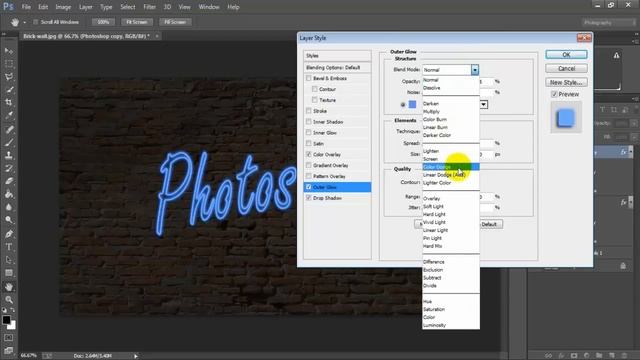This screenshot has height=360, width=640.
Task: Open outer glow color swatch
Action: click(x=413, y=104)
